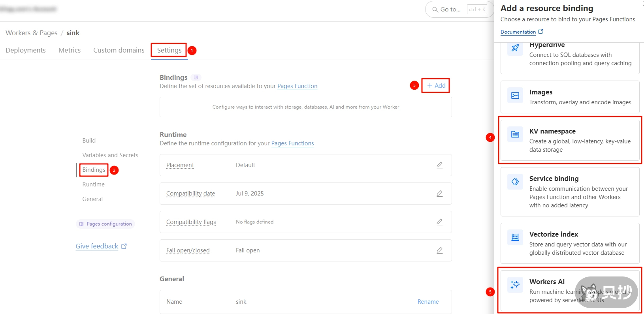Screen dimensions: 644x314
Task: Edit Placement using its pencil icon
Action: coord(439,165)
